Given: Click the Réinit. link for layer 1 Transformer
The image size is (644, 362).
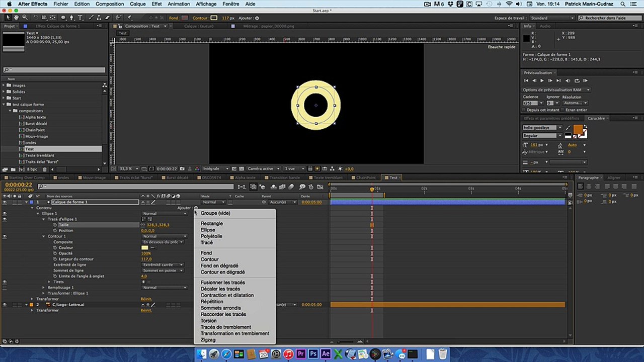Looking at the screenshot, I should tap(146, 299).
